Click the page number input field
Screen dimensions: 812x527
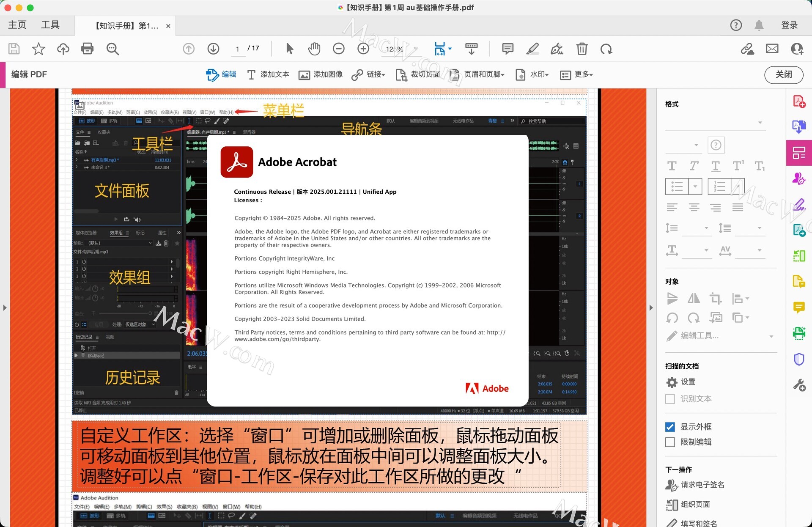click(238, 49)
